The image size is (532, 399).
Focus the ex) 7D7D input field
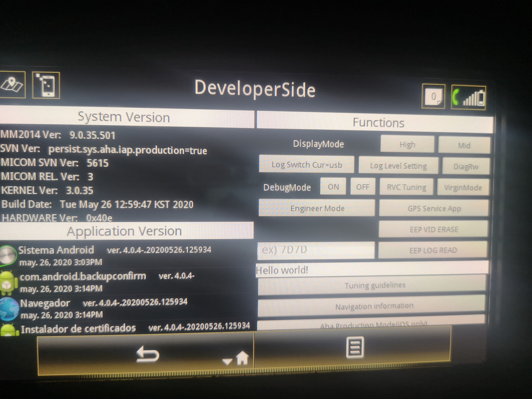tap(316, 250)
